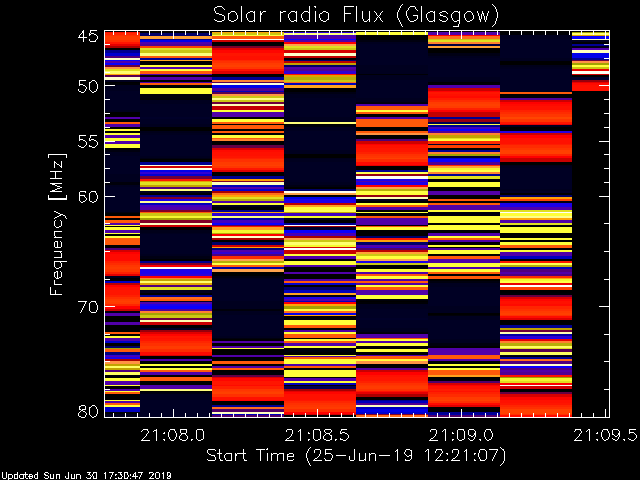Click the frequency tick label '60'
640x480 pixels.
point(88,196)
